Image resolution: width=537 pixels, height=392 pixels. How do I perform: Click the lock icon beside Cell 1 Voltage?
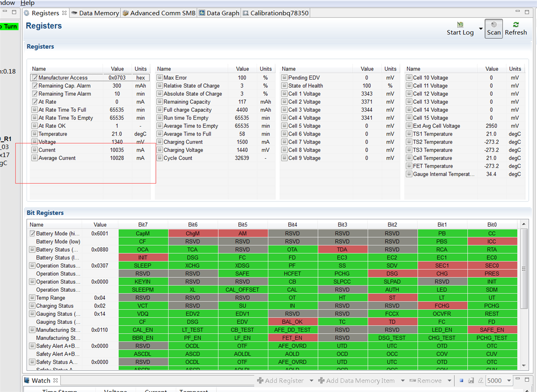285,94
